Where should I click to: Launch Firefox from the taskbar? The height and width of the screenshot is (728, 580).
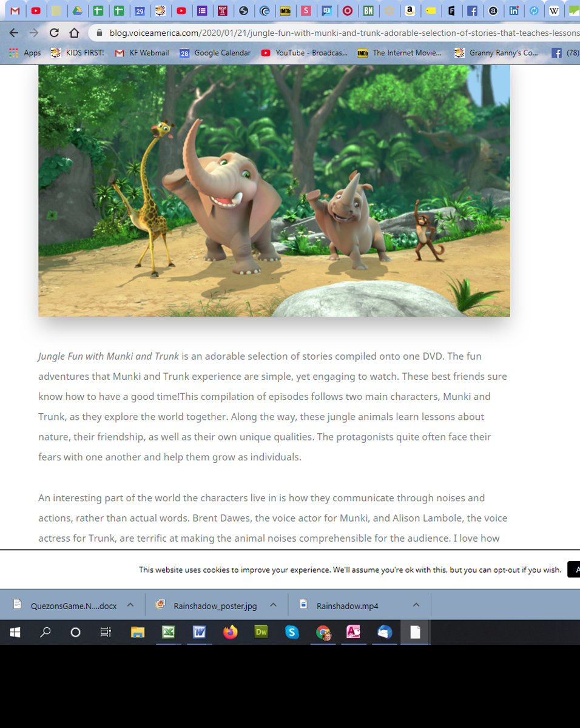[231, 632]
